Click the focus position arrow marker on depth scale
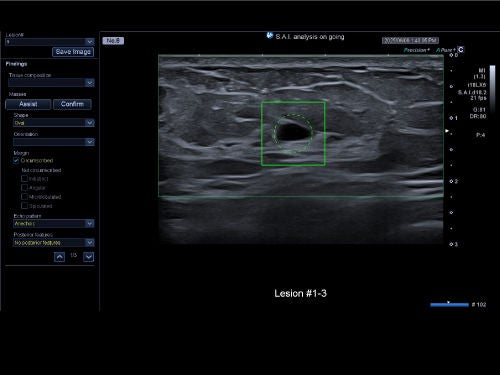Image resolution: width=500 pixels, height=375 pixels. click(447, 131)
